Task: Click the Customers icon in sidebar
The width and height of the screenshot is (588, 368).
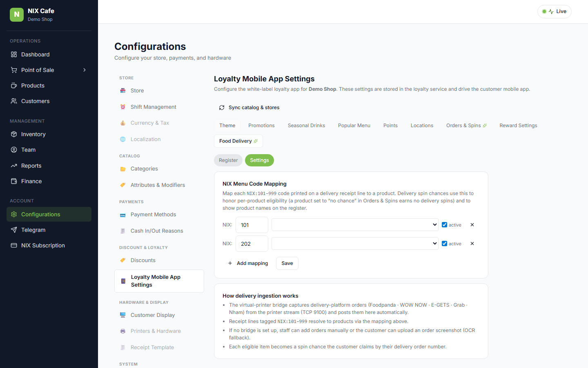Action: coord(14,101)
